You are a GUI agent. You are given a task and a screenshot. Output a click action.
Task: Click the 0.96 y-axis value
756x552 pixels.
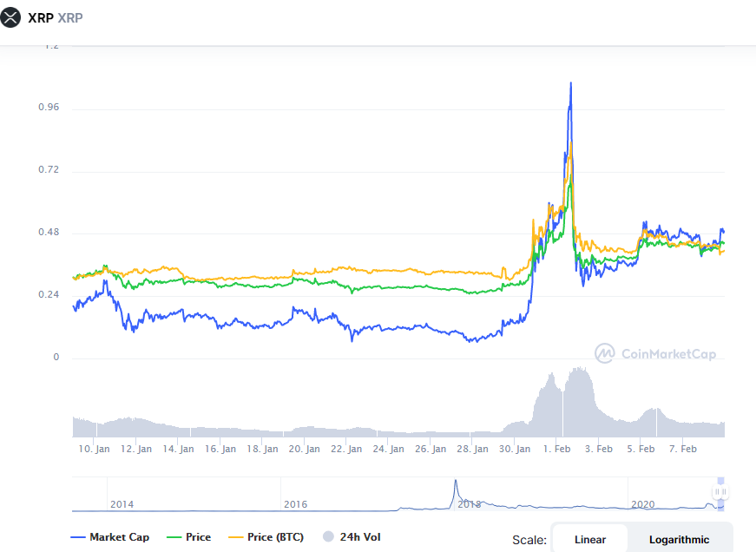pyautogui.click(x=49, y=107)
